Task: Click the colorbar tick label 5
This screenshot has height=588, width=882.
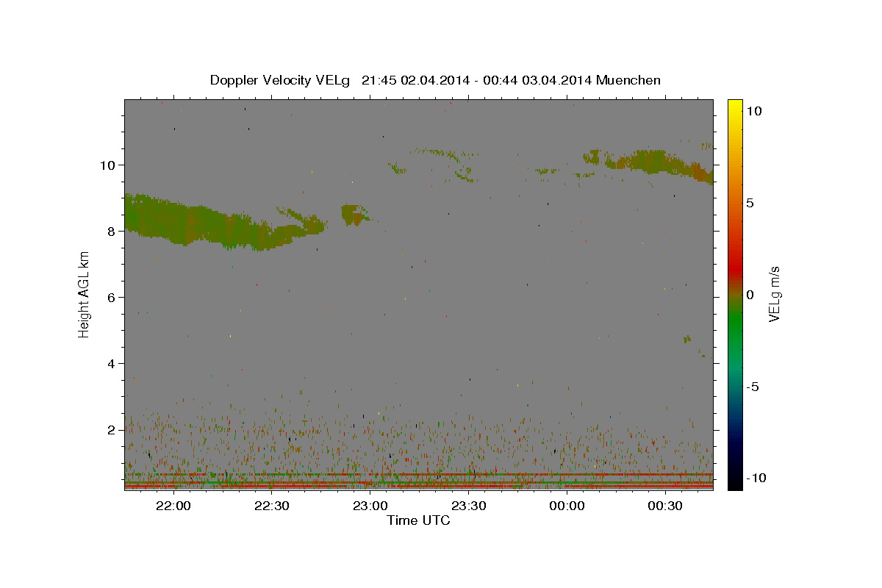Action: pyautogui.click(x=750, y=203)
